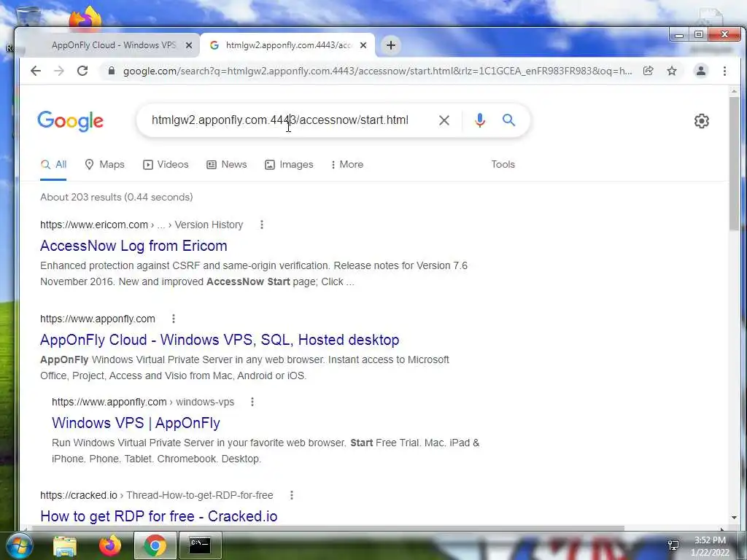Open the Chrome profile avatar
The width and height of the screenshot is (747, 560).
(701, 71)
